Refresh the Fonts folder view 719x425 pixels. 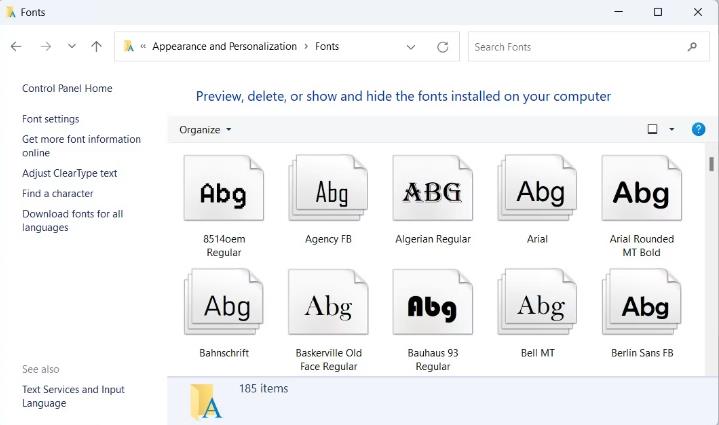pos(443,47)
